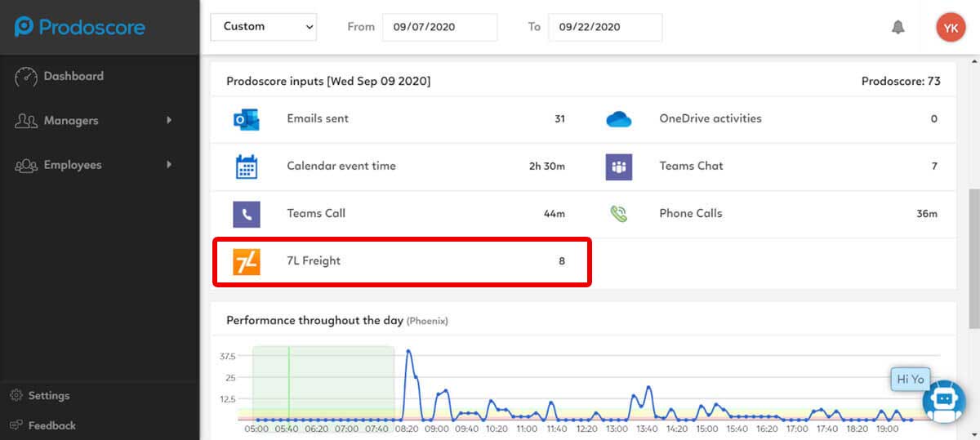Click the Calendar event time icon
Viewport: 980px width, 440px height.
coord(246,167)
